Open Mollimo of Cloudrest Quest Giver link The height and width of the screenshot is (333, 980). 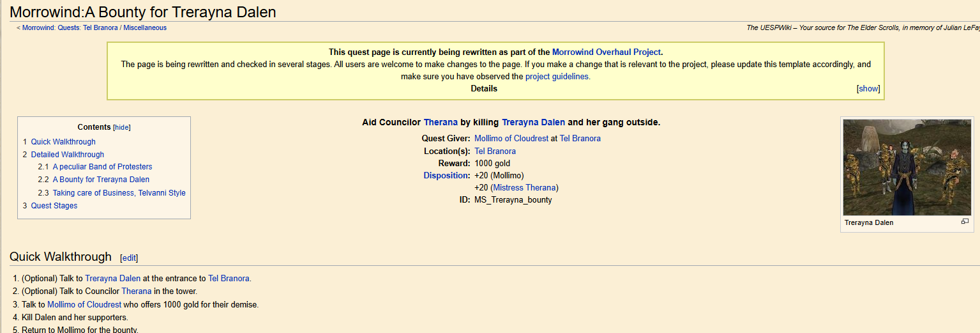511,138
